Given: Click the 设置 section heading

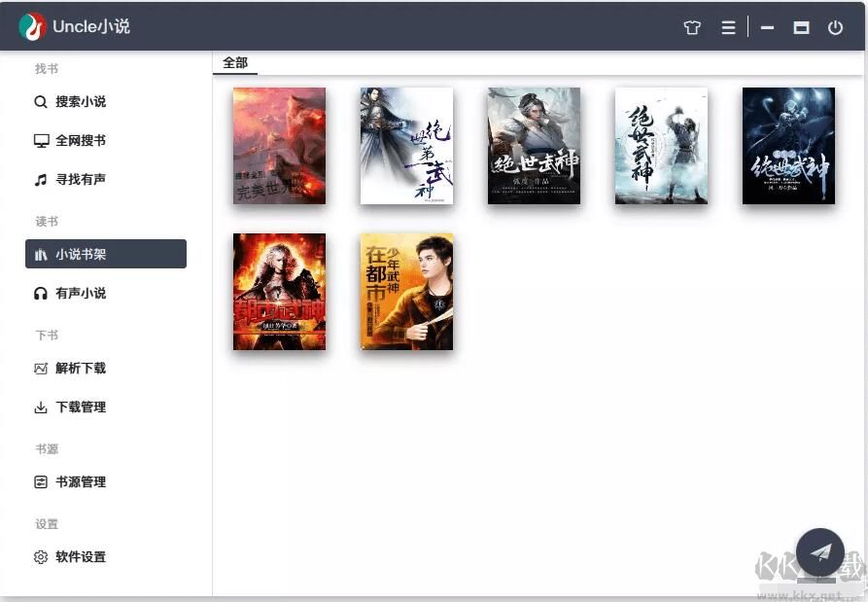Looking at the screenshot, I should tap(47, 524).
